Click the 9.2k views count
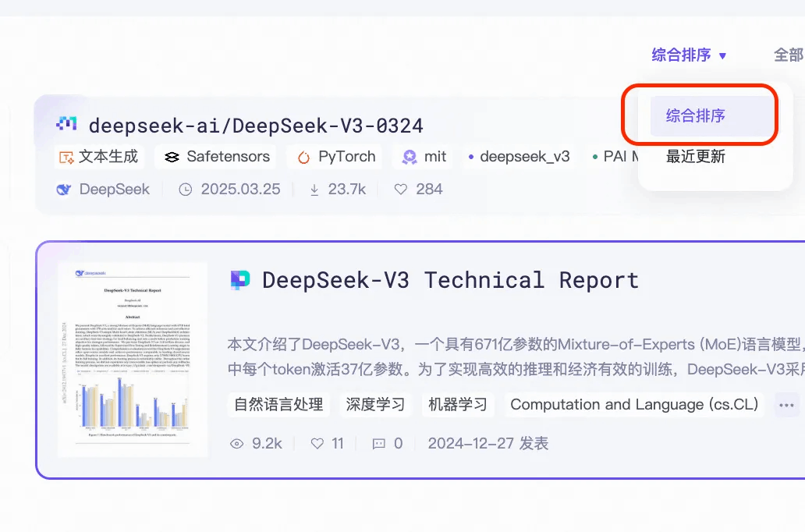 pos(267,443)
